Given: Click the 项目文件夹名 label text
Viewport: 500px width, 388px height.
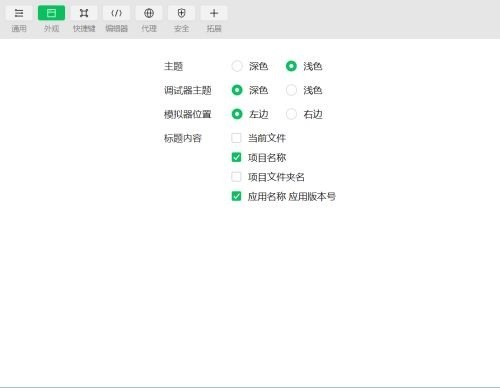Looking at the screenshot, I should [276, 177].
